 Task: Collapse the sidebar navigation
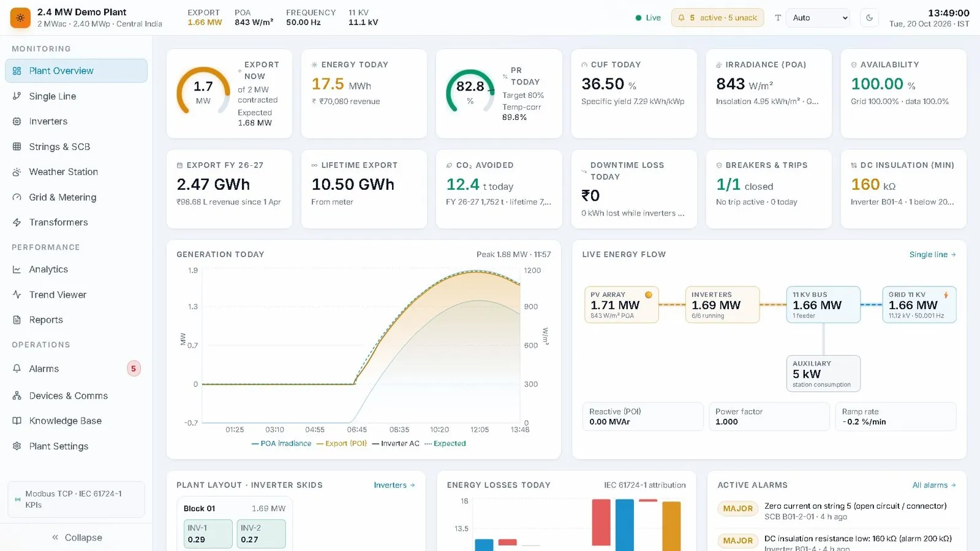[77, 538]
